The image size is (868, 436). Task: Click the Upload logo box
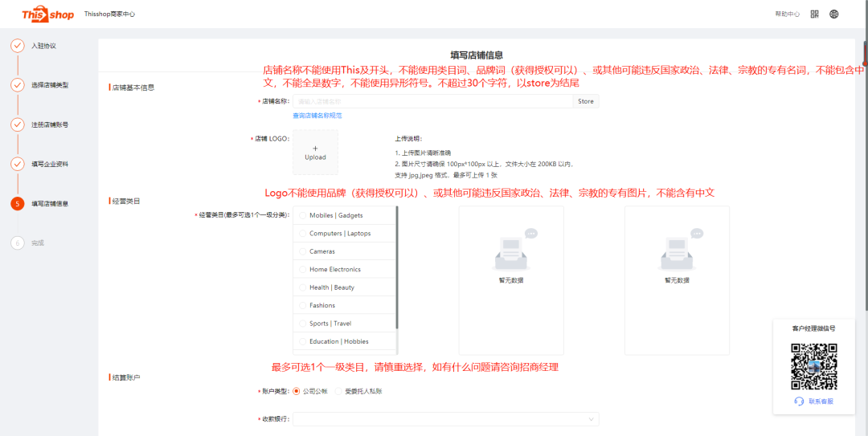tap(315, 153)
